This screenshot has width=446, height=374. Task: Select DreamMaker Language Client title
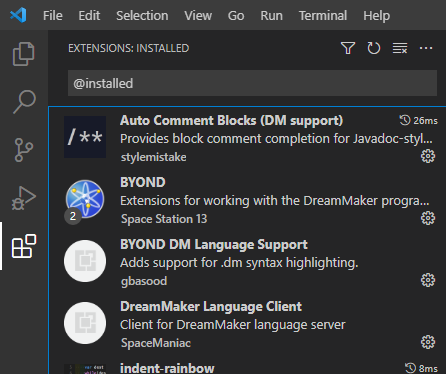pyautogui.click(x=211, y=307)
